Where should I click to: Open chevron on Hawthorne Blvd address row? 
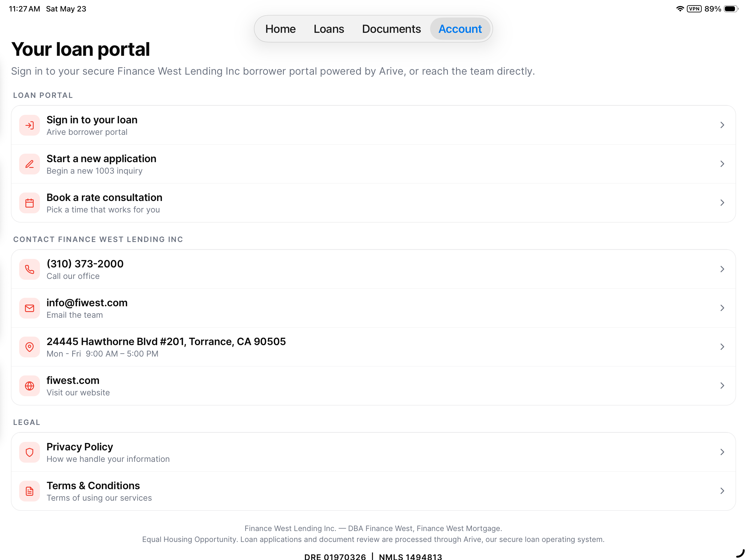click(x=722, y=347)
